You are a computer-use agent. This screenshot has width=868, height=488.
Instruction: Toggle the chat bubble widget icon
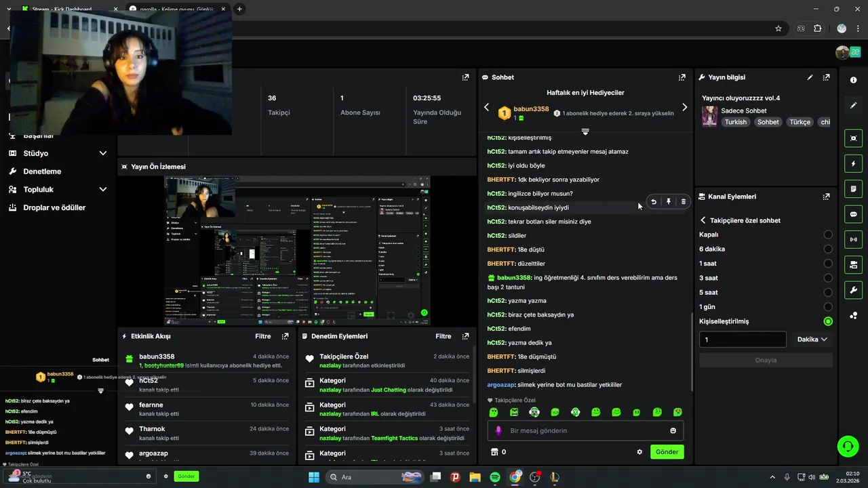(x=853, y=214)
